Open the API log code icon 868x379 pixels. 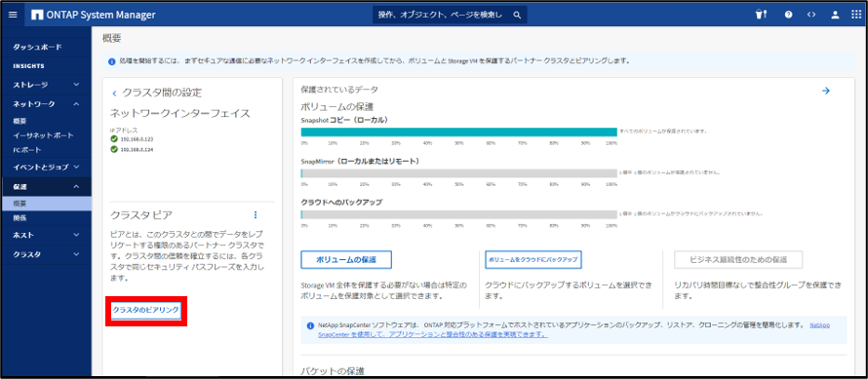pos(811,15)
